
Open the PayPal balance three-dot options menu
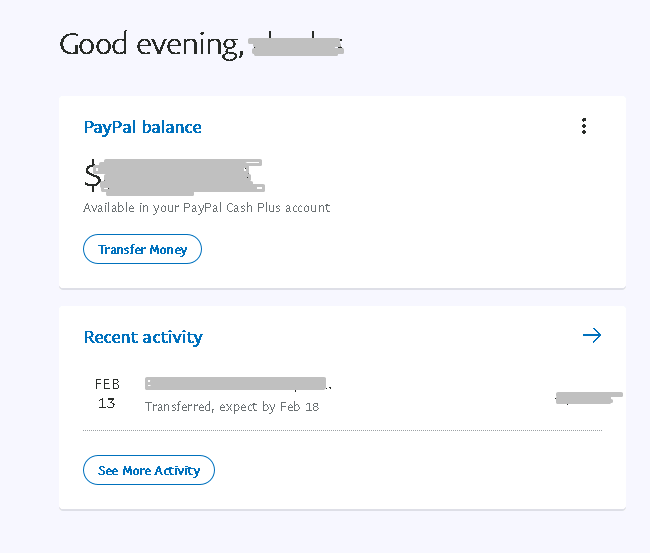point(584,126)
